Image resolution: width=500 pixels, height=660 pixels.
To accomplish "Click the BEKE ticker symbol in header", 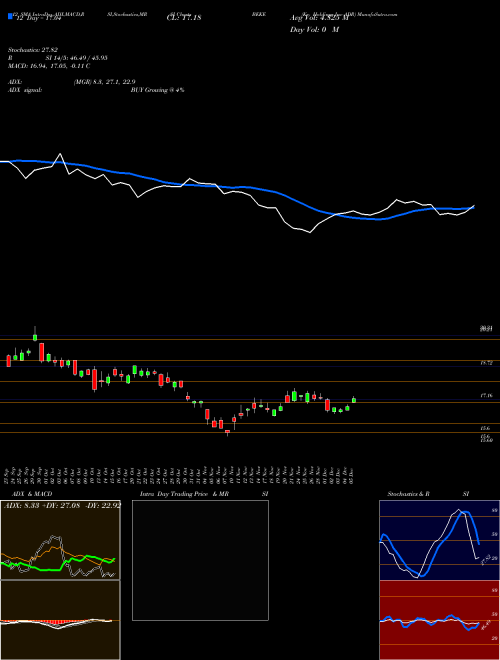I will [258, 14].
